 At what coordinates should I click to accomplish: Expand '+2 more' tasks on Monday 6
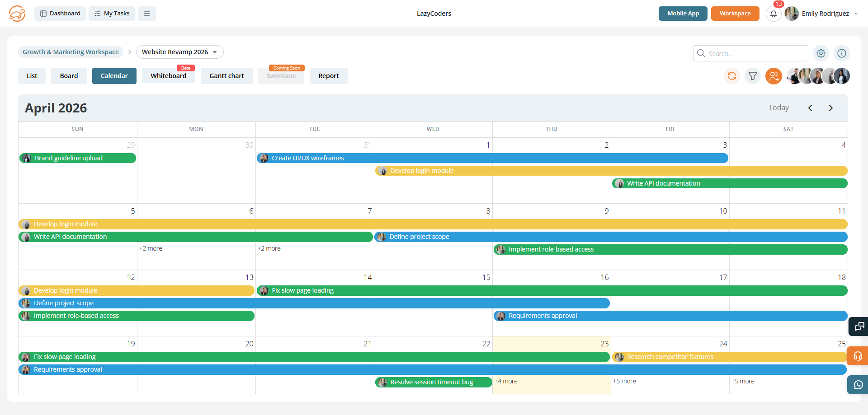[x=151, y=248]
